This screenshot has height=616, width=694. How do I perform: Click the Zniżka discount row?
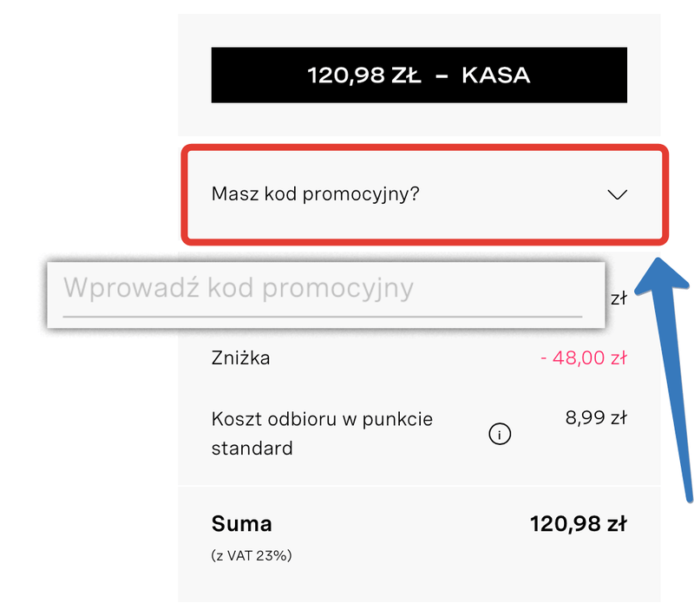(x=241, y=357)
